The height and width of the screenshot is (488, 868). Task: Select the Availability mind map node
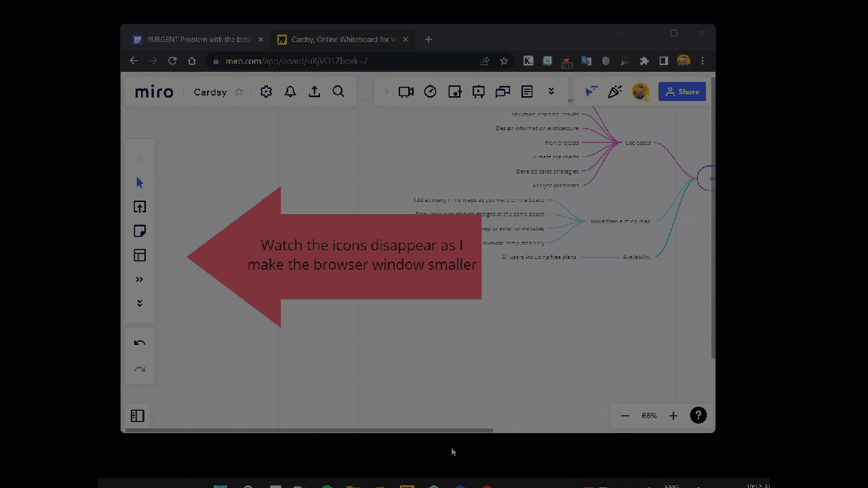pyautogui.click(x=637, y=257)
